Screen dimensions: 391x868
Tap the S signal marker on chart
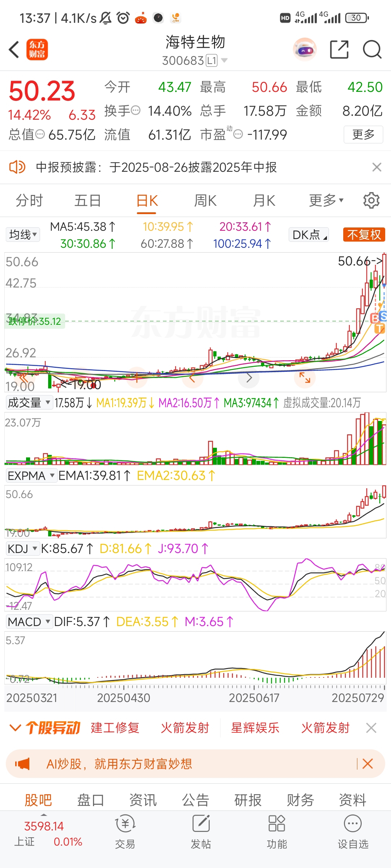(x=383, y=316)
